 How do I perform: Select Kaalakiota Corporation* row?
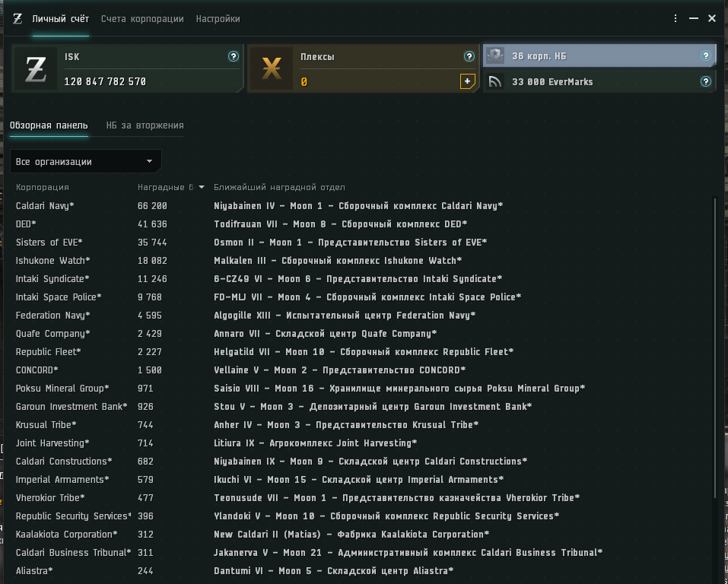(362, 535)
